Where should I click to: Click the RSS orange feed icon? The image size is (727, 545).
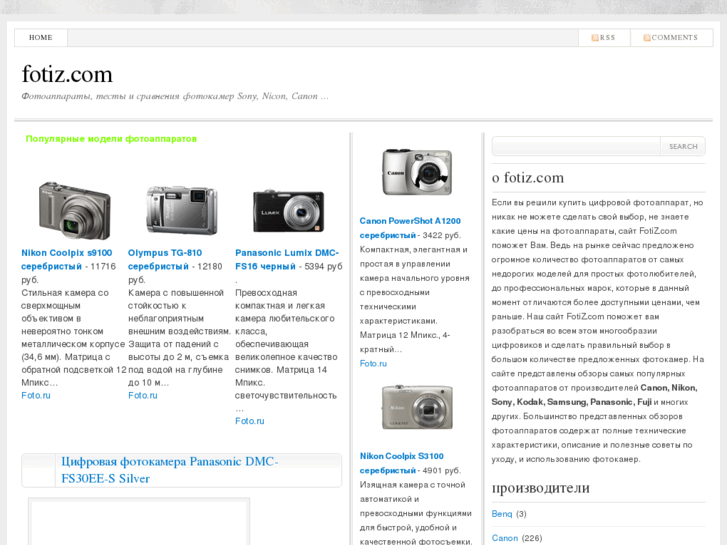point(595,38)
